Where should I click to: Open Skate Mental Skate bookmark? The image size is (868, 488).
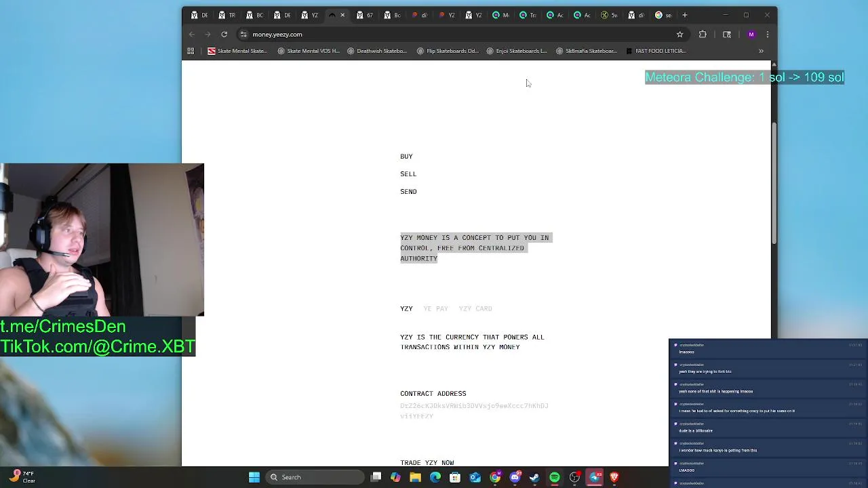pos(237,51)
